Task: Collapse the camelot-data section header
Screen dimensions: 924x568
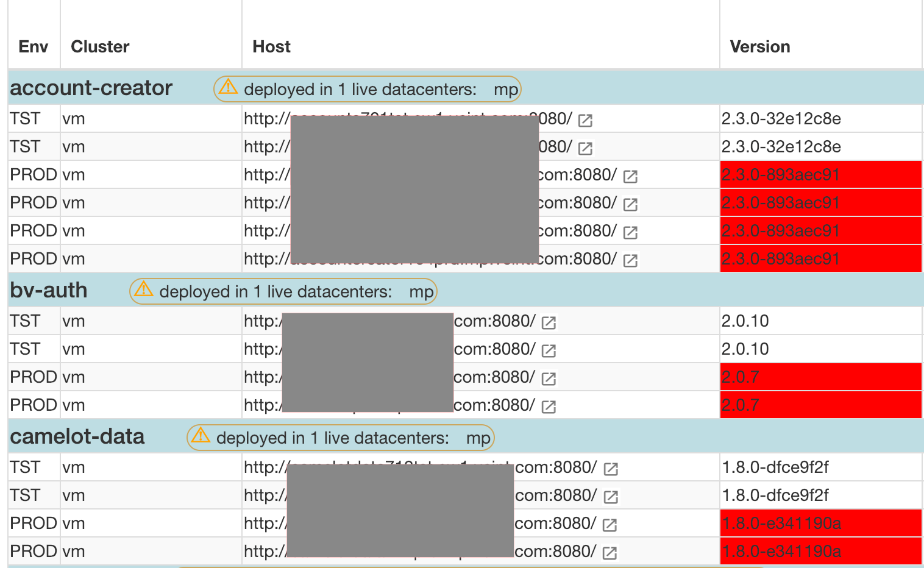Action: coord(76,436)
